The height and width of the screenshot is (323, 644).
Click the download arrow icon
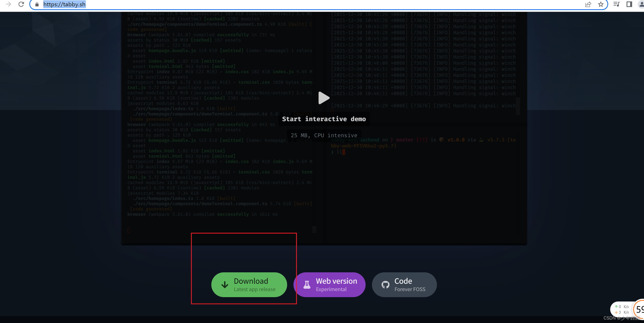point(225,284)
